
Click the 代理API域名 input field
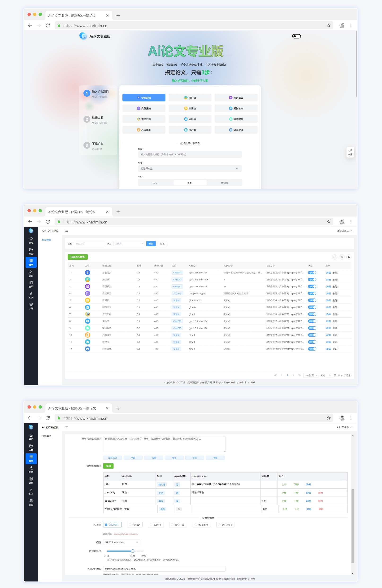click(164, 568)
